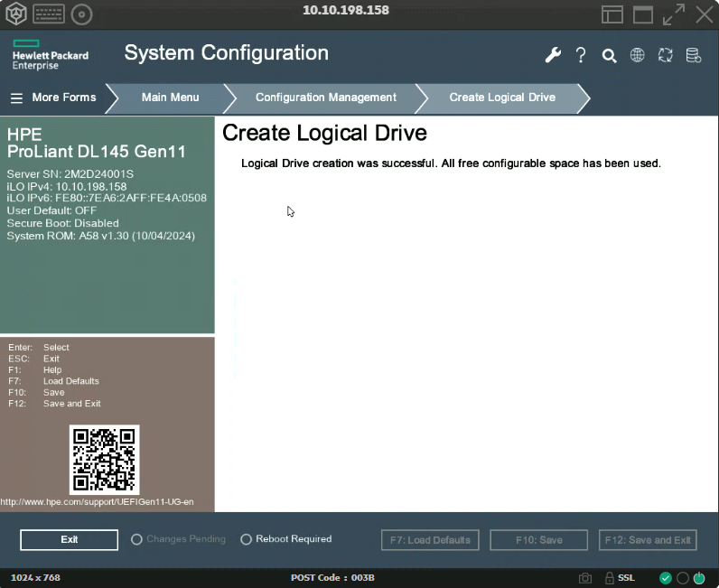Click the F12: Save and Exit help line
Viewport: 719px width, 588px height.
click(x=54, y=404)
